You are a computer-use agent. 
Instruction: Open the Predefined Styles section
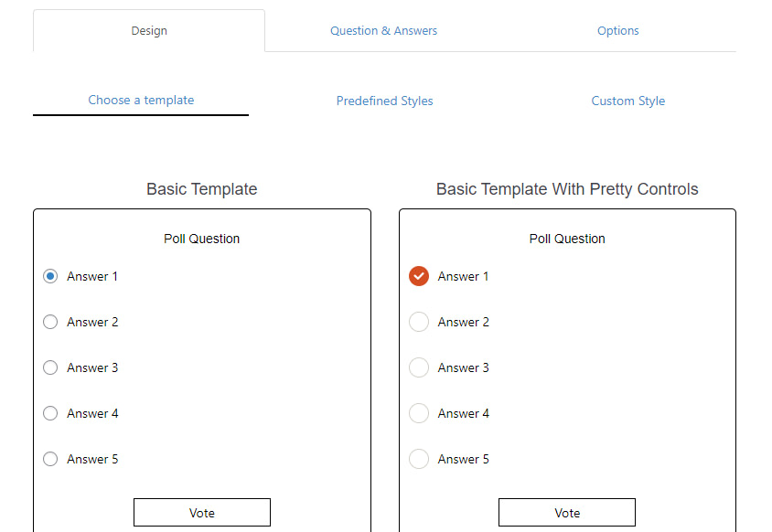[x=384, y=101]
